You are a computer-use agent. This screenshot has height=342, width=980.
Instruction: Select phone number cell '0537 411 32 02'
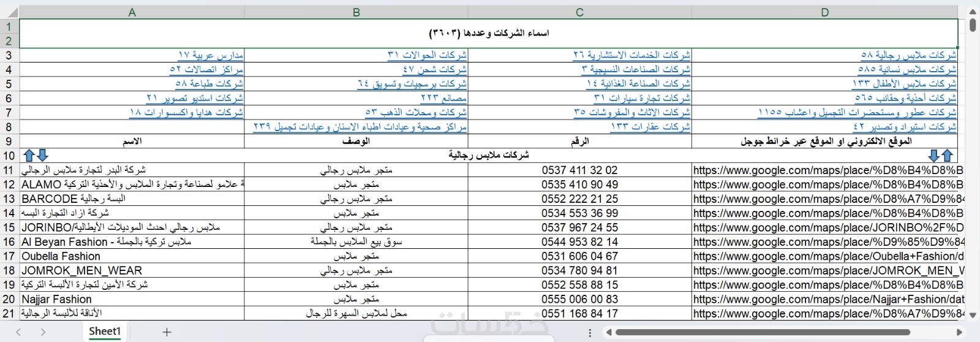[x=579, y=170]
